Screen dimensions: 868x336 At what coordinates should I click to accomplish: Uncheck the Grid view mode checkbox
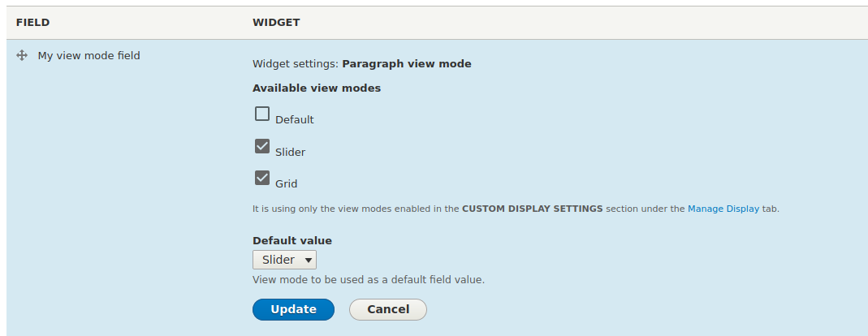pyautogui.click(x=261, y=178)
